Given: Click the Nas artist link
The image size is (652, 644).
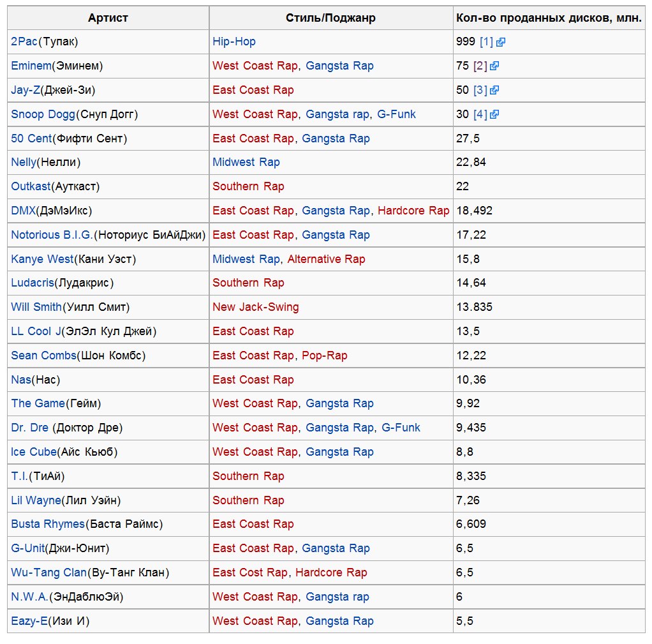Looking at the screenshot, I should coord(21,379).
